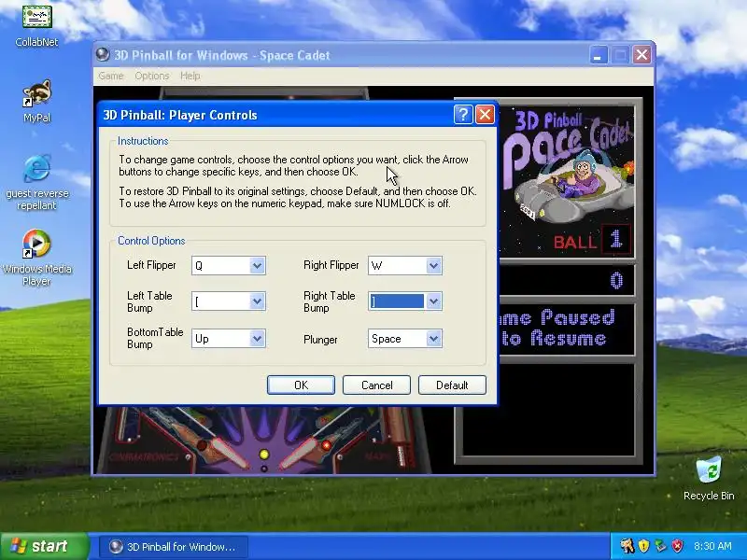Click the Plunger label
This screenshot has width=747, height=560.
(320, 340)
